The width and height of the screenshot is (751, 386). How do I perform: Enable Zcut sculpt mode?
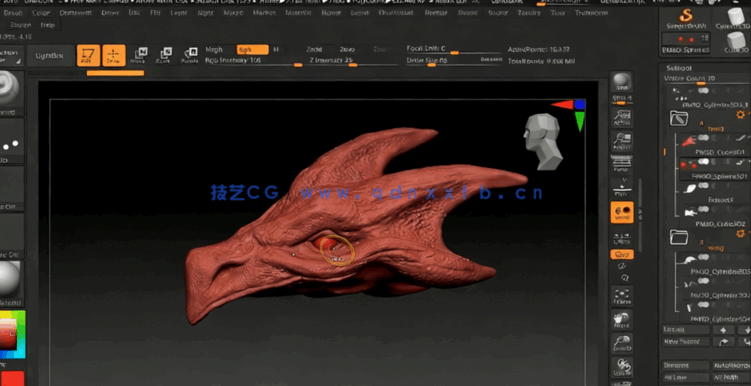point(379,49)
